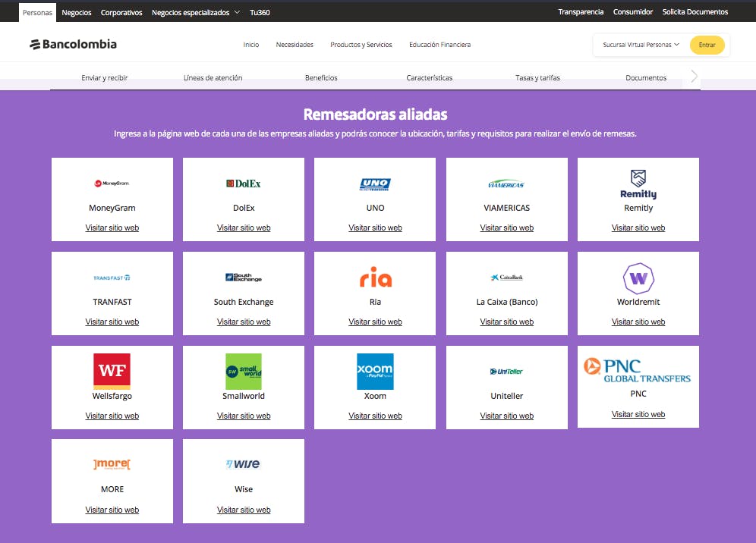
Task: Click Solicita Documentos in top bar
Action: (x=695, y=12)
